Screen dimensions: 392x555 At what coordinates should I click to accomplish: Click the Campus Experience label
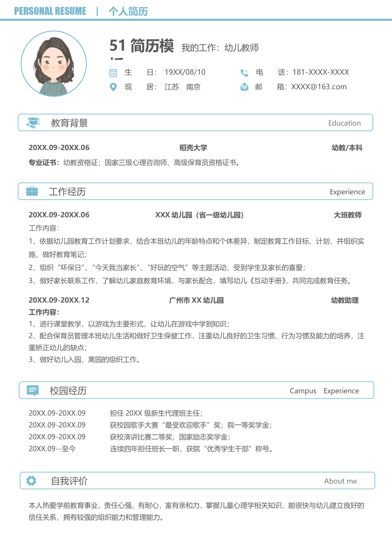pos(324,391)
